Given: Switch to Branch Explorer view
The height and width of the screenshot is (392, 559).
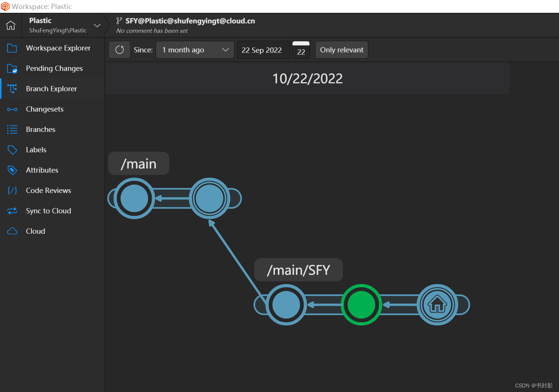Looking at the screenshot, I should (52, 89).
